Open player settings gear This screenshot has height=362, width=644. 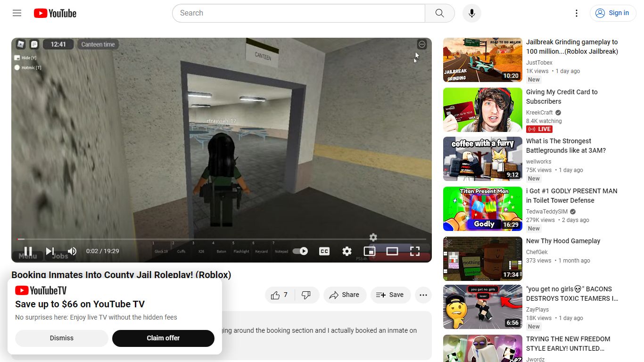click(347, 251)
